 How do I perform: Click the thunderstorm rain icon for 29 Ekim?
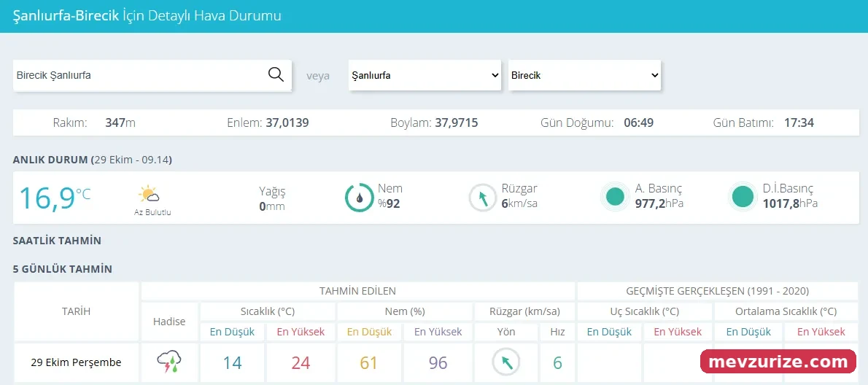[169, 362]
